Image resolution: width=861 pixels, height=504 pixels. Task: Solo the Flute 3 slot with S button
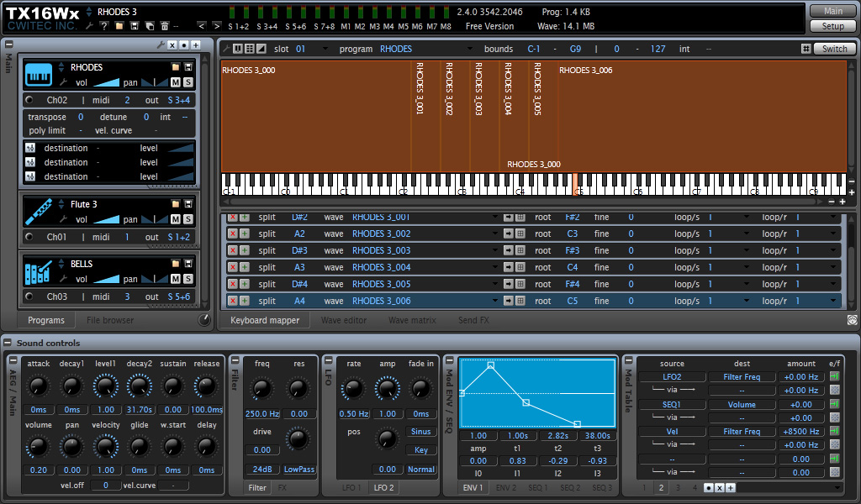tap(188, 219)
